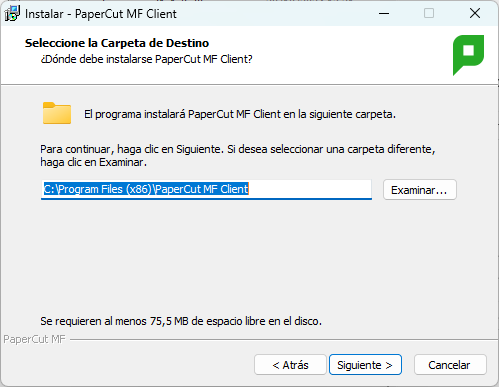Click the 'PaperCut MF' footer label
This screenshot has width=499, height=387.
[34, 339]
